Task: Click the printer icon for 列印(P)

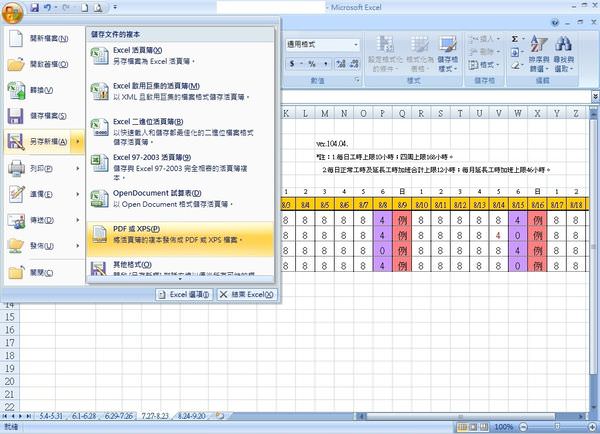Action: tap(16, 168)
